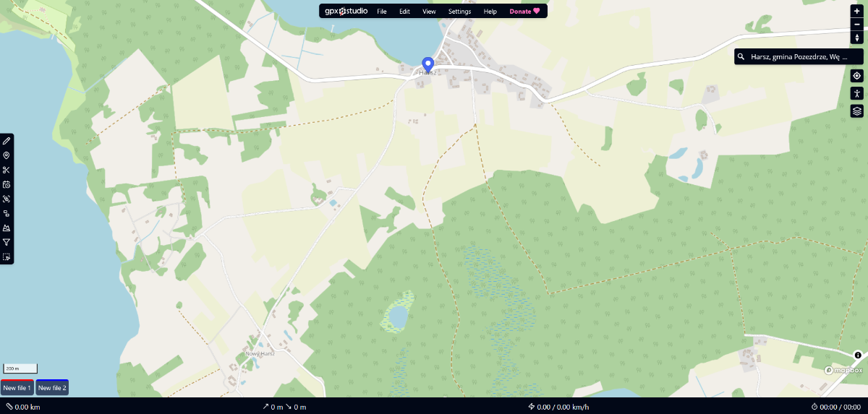Toggle locate my position button
The width and height of the screenshot is (868, 414).
857,76
